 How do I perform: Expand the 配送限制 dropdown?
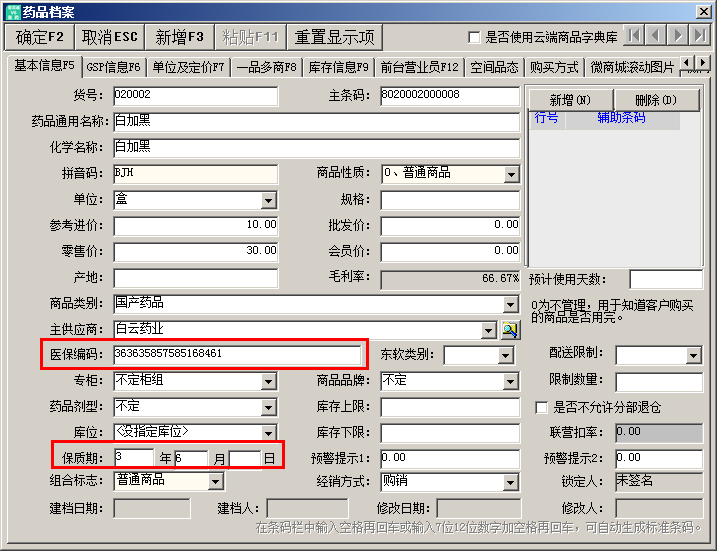point(693,355)
